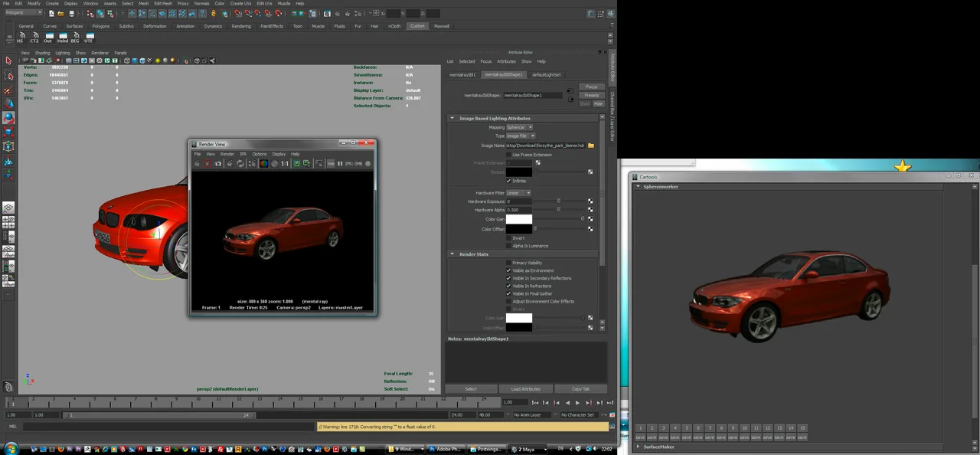
Task: Enable Alpha Is Luminance checkbox
Action: 508,246
